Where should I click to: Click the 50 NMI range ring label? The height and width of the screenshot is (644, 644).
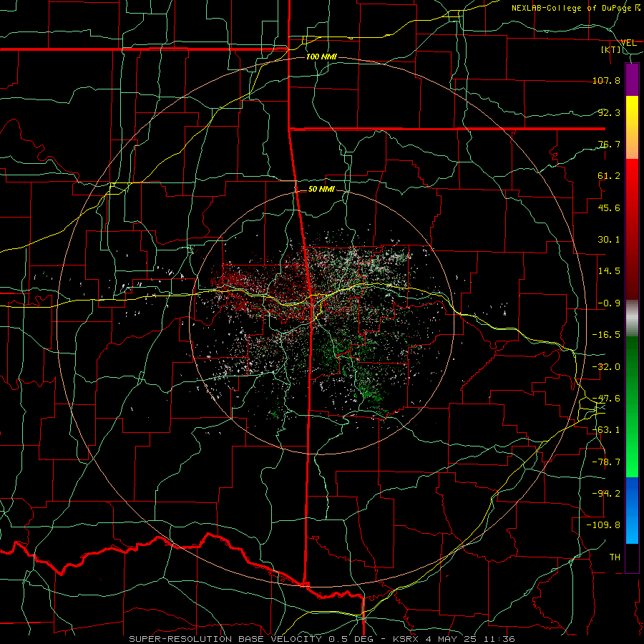pyautogui.click(x=321, y=189)
